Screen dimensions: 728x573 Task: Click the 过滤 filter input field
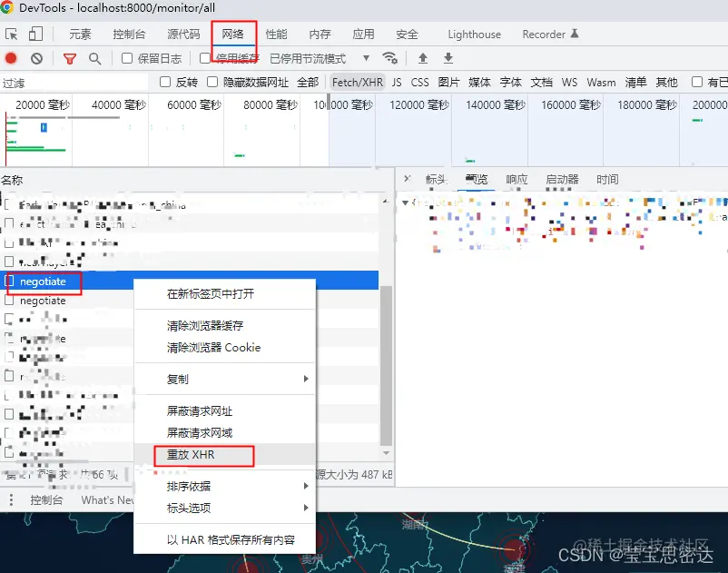click(74, 83)
